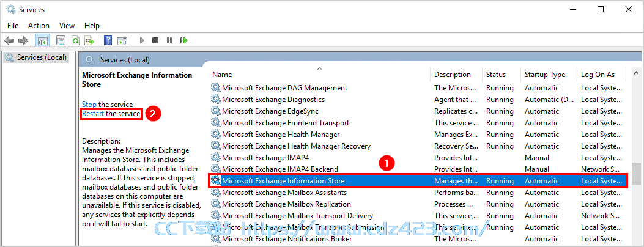Viewport: 644px width, 247px height.
Task: Open the File menu
Action: tap(13, 26)
